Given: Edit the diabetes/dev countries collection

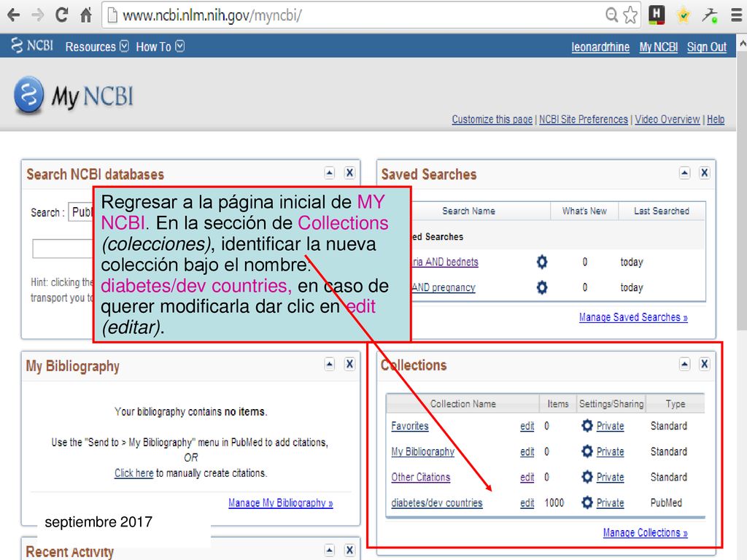Looking at the screenshot, I should click(527, 503).
